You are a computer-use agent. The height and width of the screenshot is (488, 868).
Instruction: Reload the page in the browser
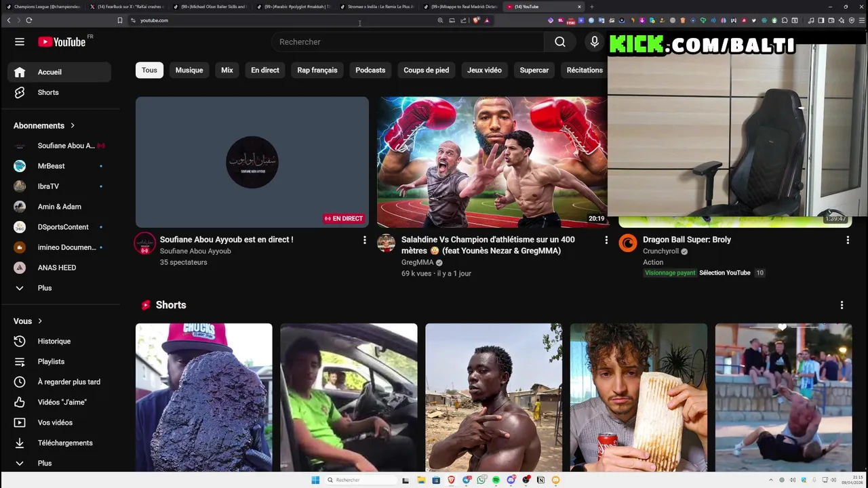pyautogui.click(x=29, y=20)
